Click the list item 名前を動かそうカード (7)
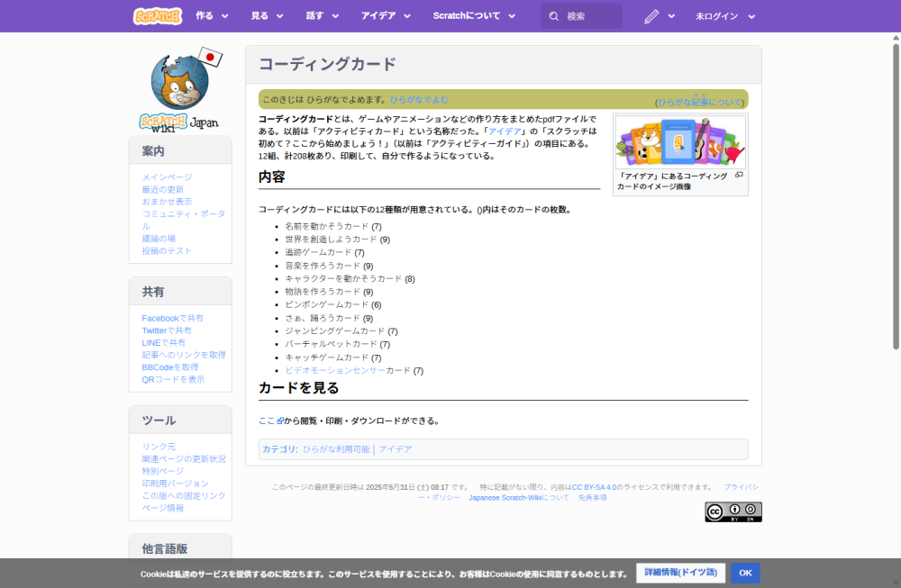901x588 pixels. (333, 226)
